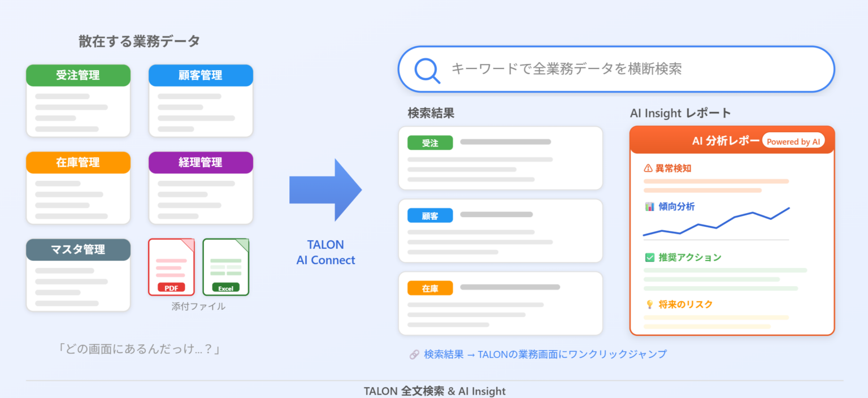The width and height of the screenshot is (868, 398).
Task: Follow the TALONの業務画面にワンクリックジャンプ link
Action: pyautogui.click(x=572, y=354)
